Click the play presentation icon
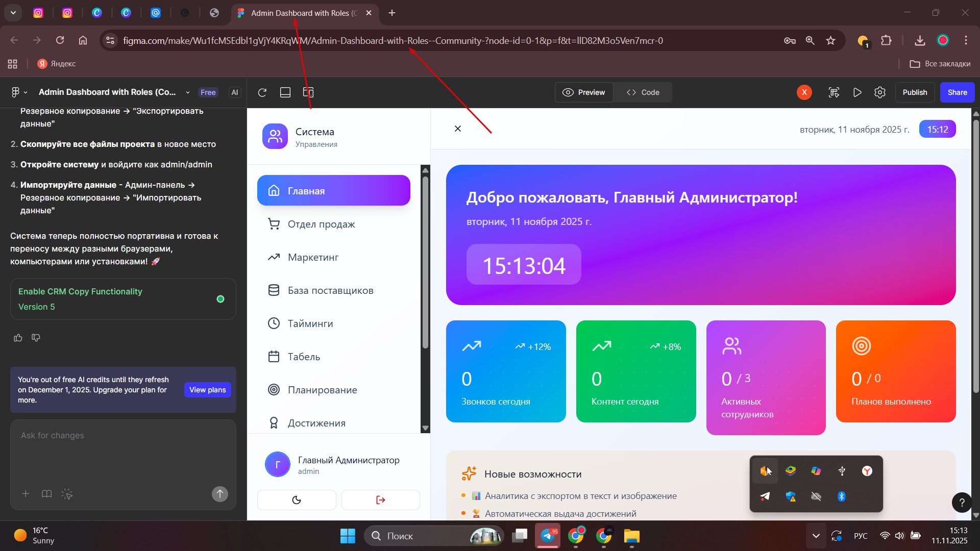Screen dimensions: 980x551 857,92
